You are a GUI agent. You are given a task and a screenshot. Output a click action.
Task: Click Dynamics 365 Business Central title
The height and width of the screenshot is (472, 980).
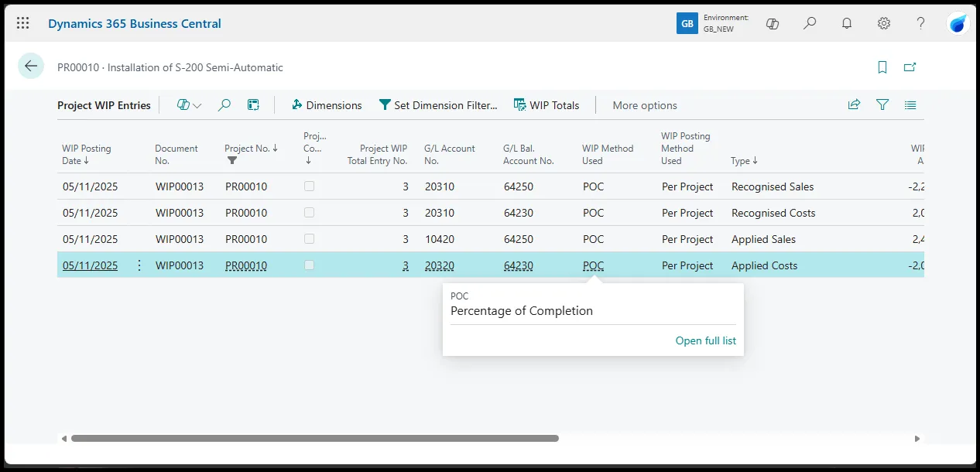(135, 23)
